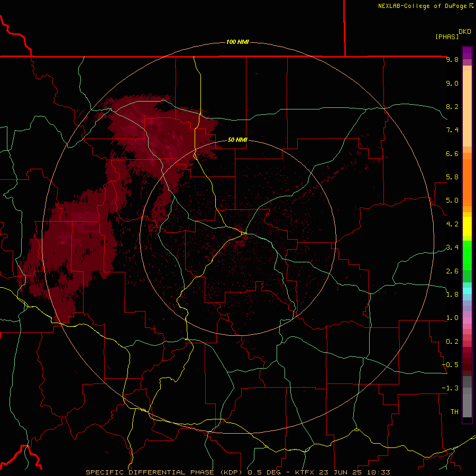Click the 1.8 scale value

tap(452, 295)
